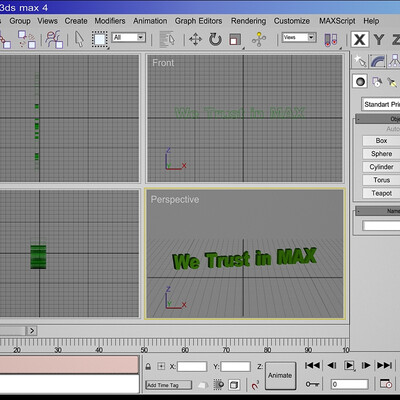Step forward to the next frame

pos(366,365)
